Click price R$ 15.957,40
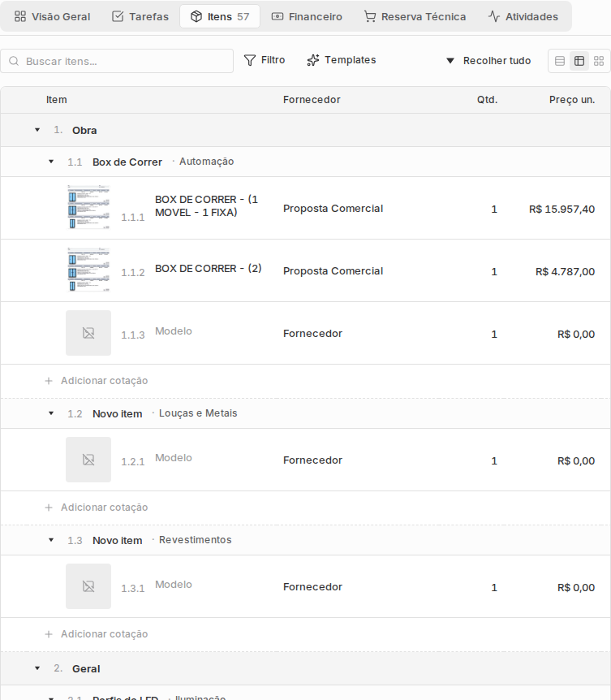 [x=562, y=210]
